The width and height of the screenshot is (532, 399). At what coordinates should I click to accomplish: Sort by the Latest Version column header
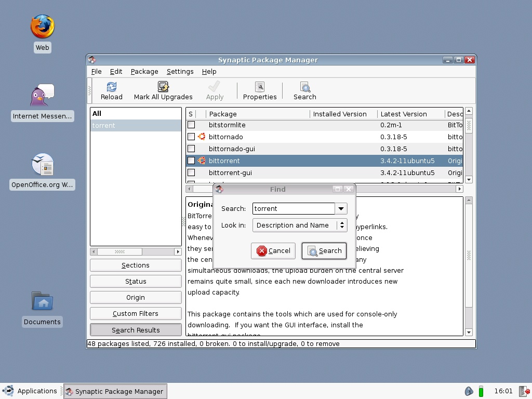pyautogui.click(x=410, y=114)
